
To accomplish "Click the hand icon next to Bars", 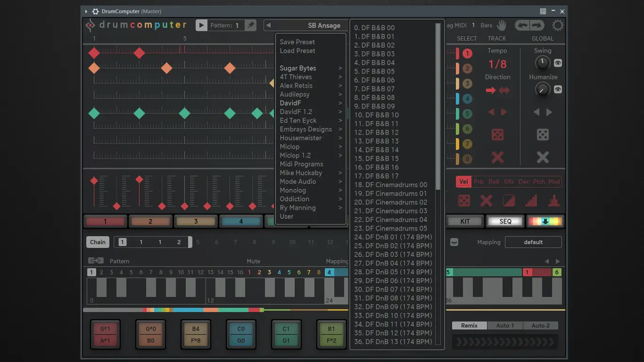I will click(501, 25).
